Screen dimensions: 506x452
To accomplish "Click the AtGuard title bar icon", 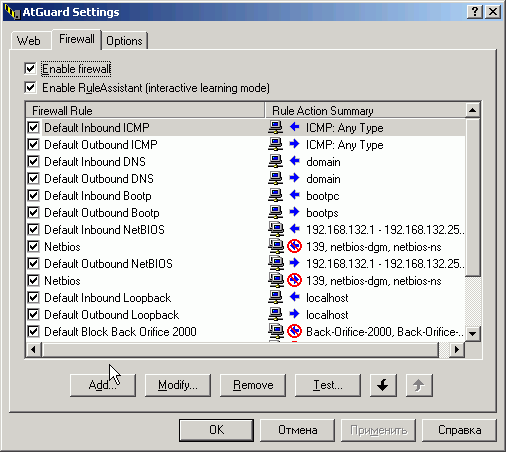I will pyautogui.click(x=12, y=12).
